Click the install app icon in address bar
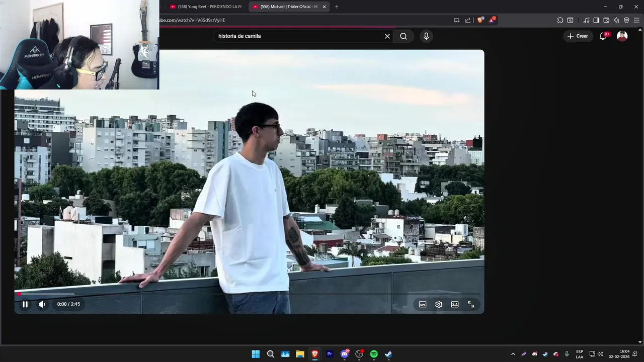The image size is (644, 362). pyautogui.click(x=456, y=20)
